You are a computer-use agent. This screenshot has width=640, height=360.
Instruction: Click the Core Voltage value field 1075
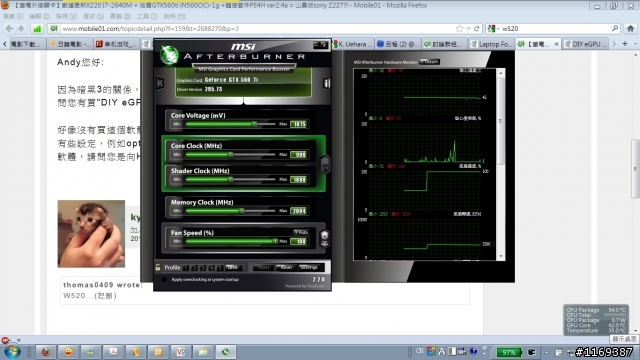[299, 124]
